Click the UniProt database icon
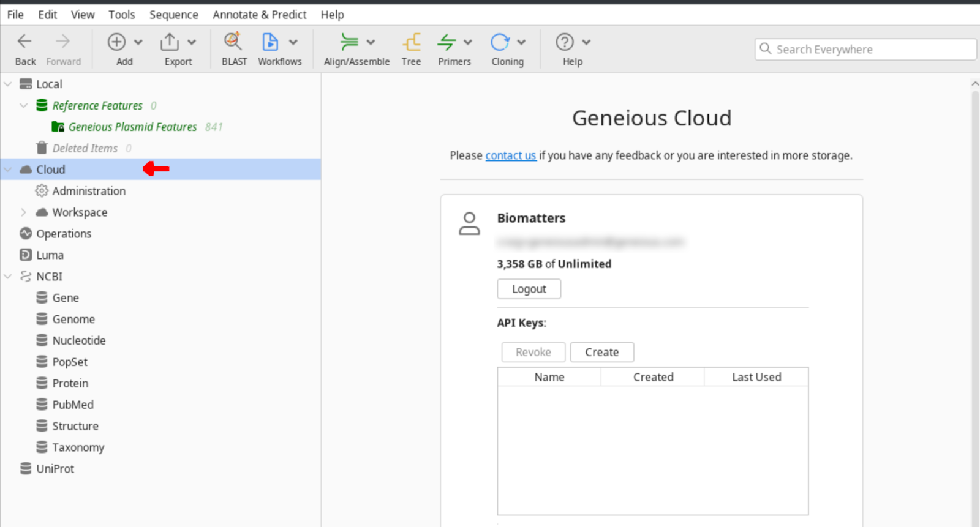Screen dimensions: 980x527 [26, 468]
